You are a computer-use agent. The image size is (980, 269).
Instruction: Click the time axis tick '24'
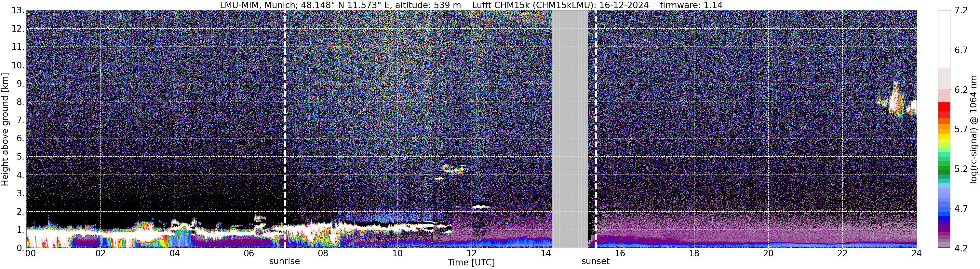click(917, 253)
